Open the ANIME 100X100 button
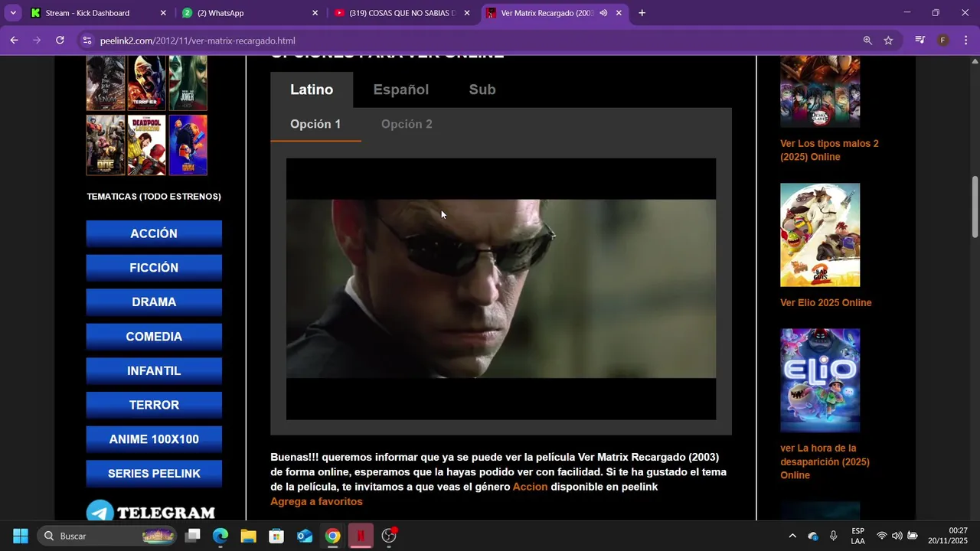 154,439
